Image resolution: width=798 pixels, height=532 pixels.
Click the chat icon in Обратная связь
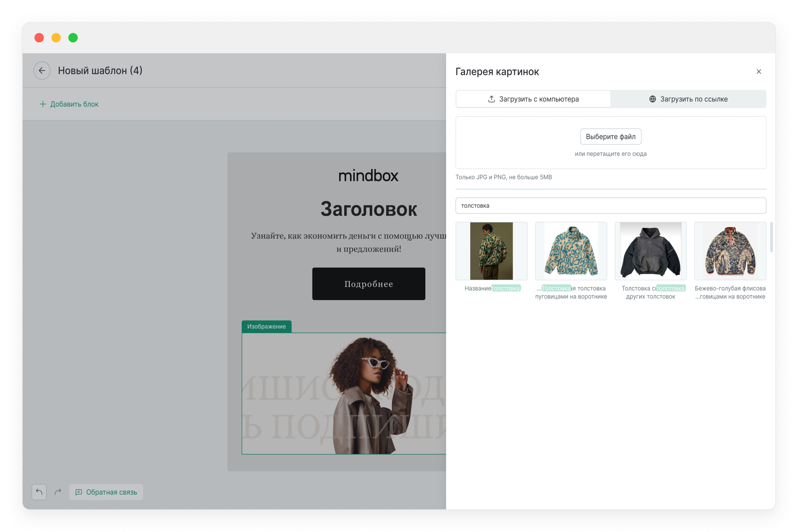point(78,492)
